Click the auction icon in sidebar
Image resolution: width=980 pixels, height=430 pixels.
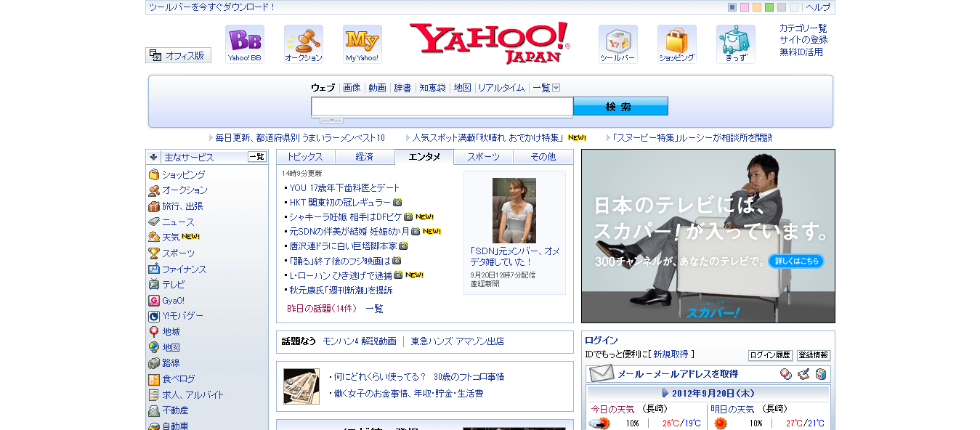(x=154, y=190)
